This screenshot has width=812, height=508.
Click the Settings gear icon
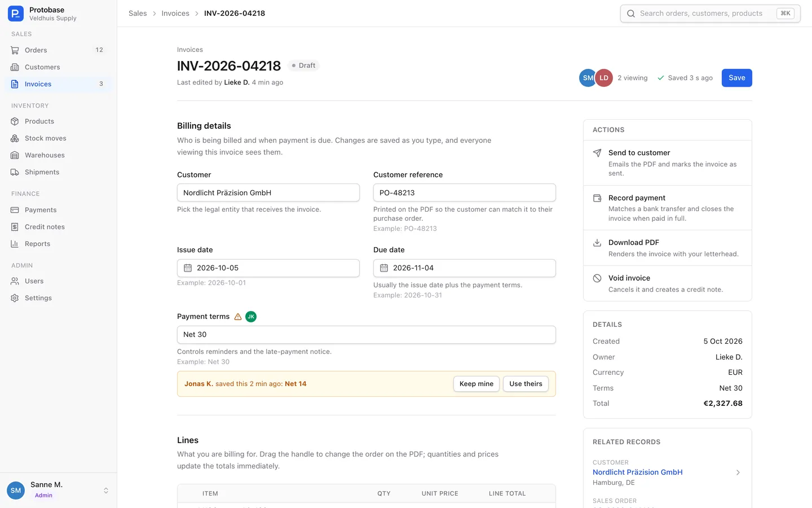coord(15,298)
